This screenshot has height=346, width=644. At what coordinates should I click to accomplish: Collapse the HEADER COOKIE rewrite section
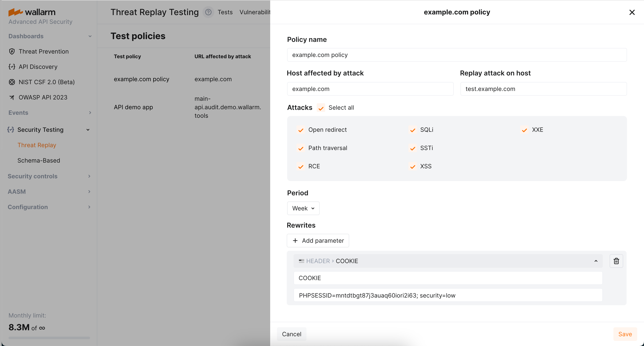pos(596,261)
